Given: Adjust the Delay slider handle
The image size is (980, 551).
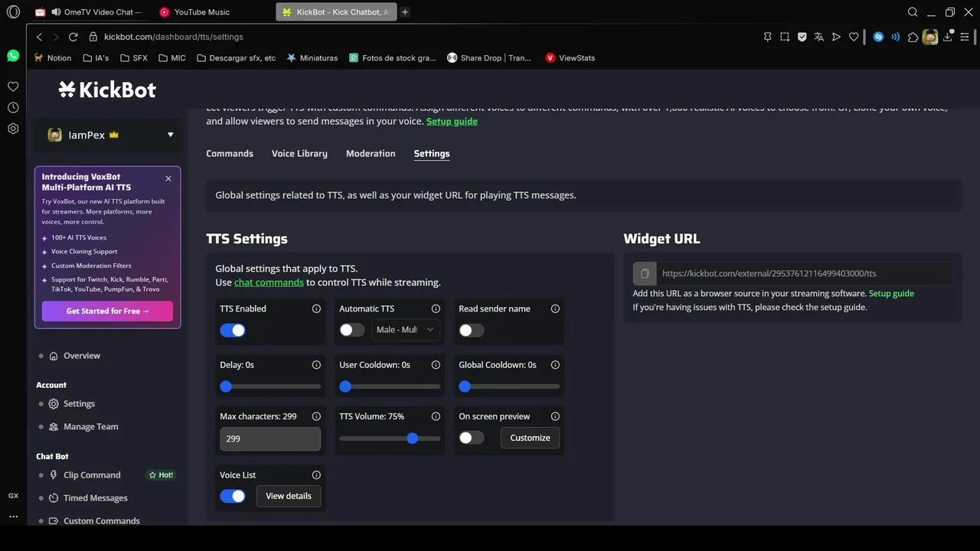Looking at the screenshot, I should pyautogui.click(x=226, y=386).
